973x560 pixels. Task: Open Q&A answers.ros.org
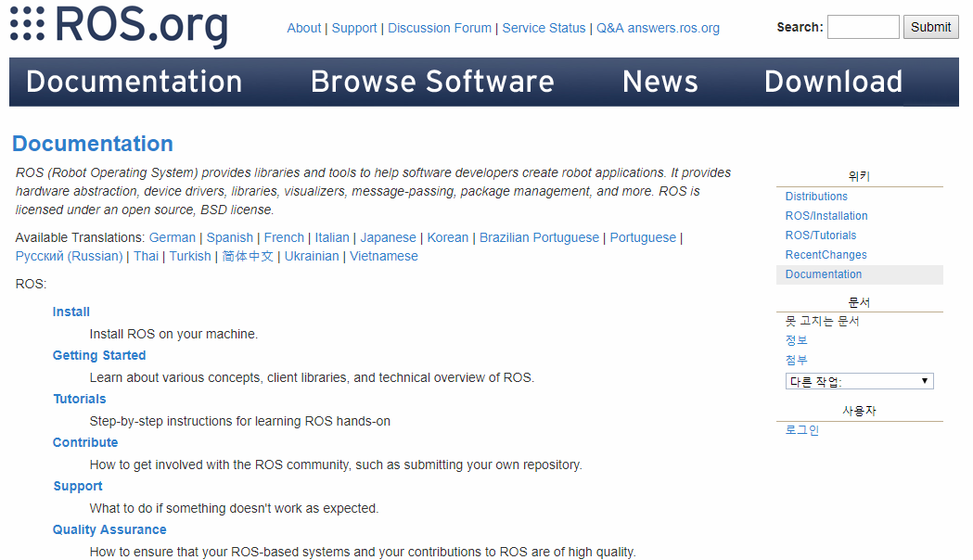pos(658,28)
